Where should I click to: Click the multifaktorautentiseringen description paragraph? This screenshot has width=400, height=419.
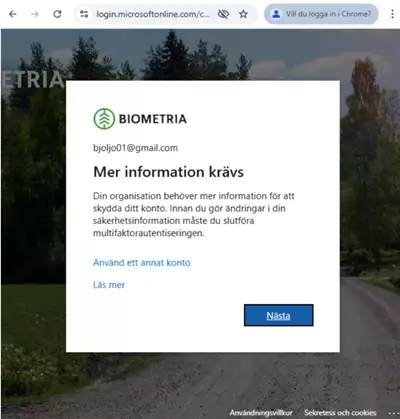point(194,214)
